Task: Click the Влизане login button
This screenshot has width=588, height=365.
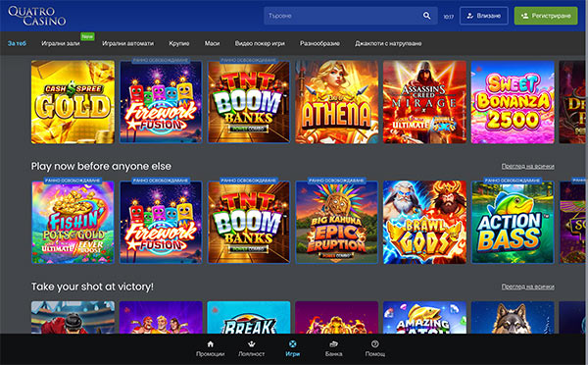Action: (x=484, y=16)
